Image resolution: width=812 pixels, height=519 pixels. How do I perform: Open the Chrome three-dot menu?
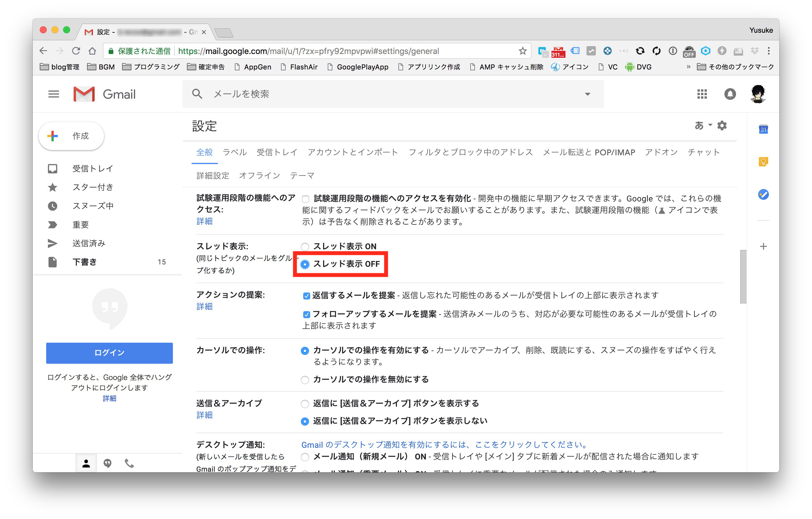(768, 51)
